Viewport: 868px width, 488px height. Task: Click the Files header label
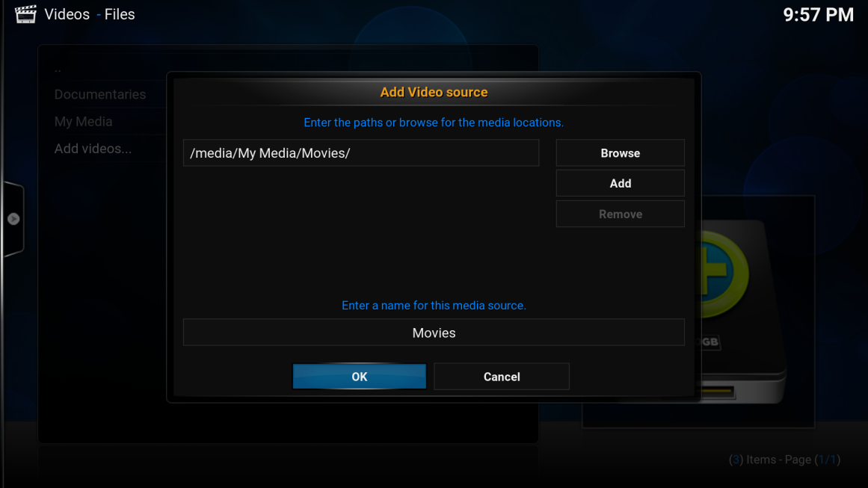pyautogui.click(x=120, y=14)
